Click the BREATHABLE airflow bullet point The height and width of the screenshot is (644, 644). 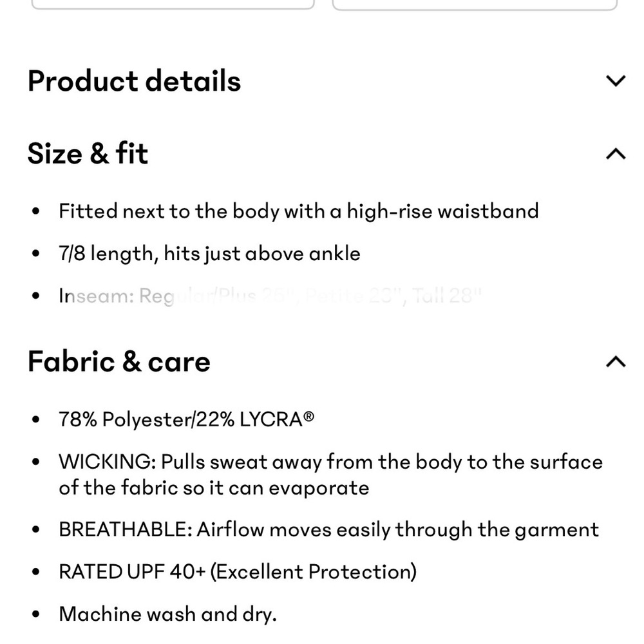pyautogui.click(x=328, y=529)
